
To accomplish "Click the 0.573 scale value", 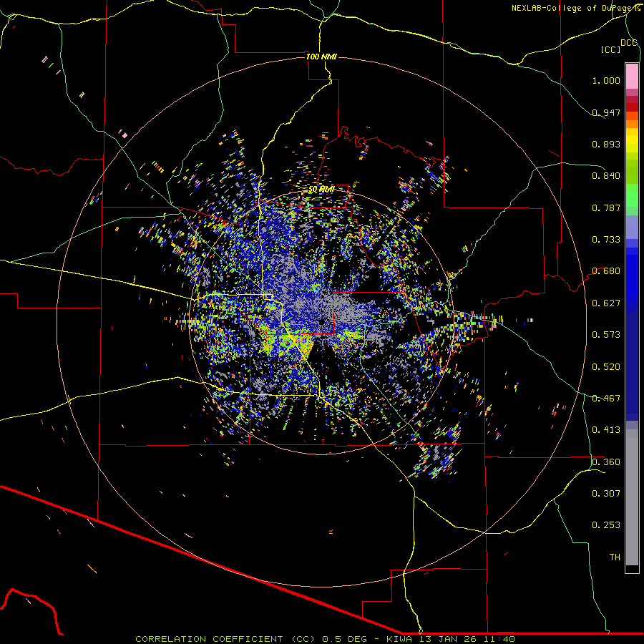I will point(606,335).
